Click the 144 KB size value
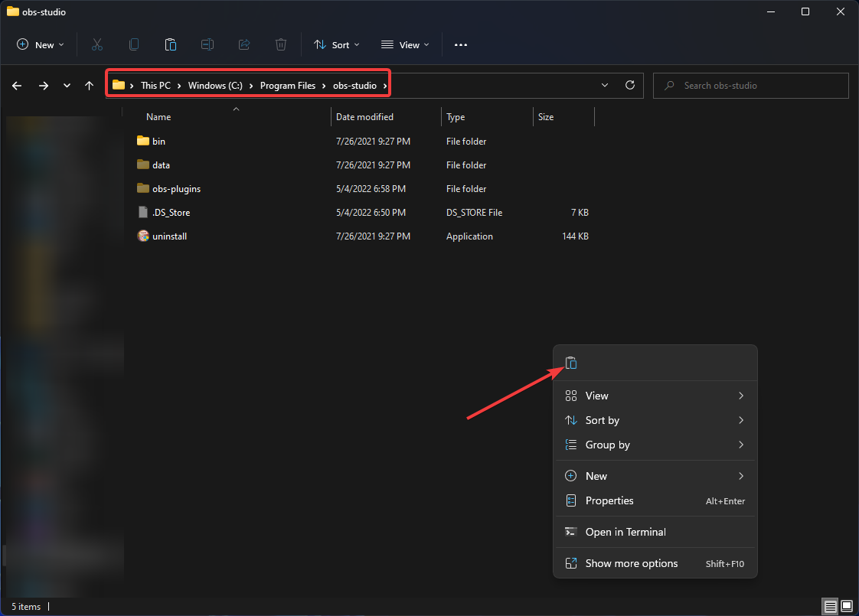This screenshot has width=859, height=616. click(x=575, y=236)
